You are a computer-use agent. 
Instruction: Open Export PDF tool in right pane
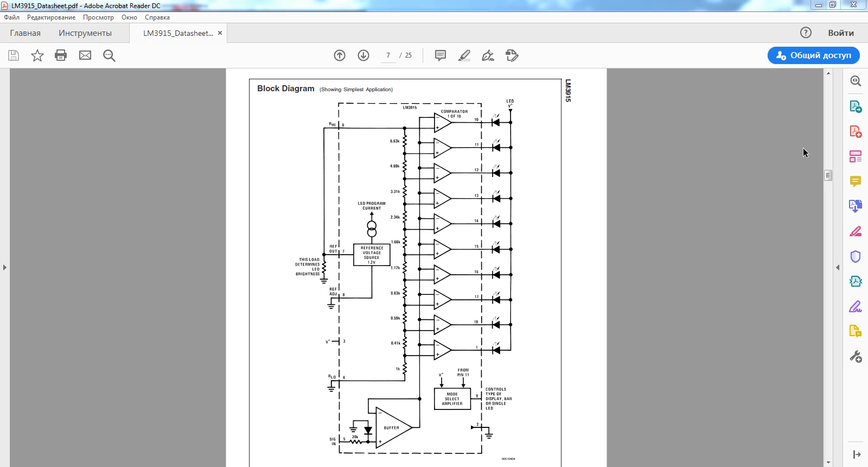[856, 106]
